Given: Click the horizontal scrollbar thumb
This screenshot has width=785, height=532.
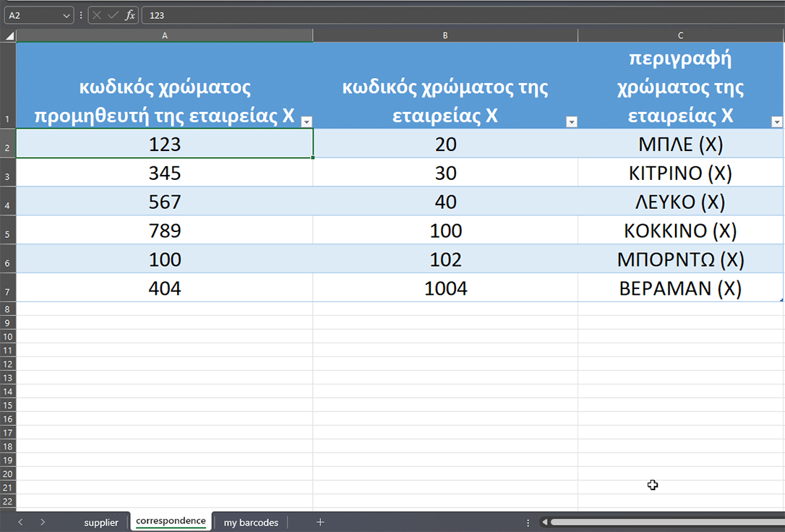Looking at the screenshot, I should tap(665, 522).
